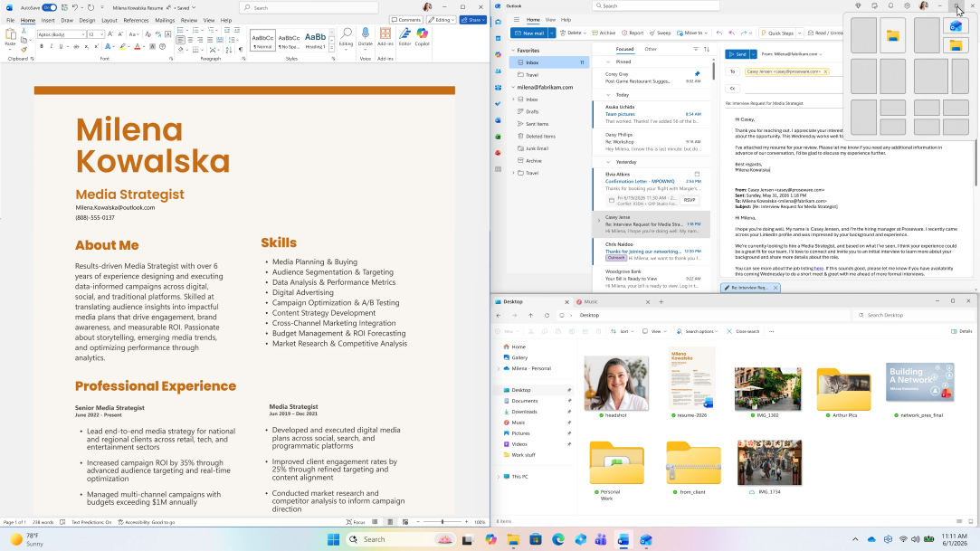Open the Review tab in Word
Screen dimensions: 980x551
point(189,20)
